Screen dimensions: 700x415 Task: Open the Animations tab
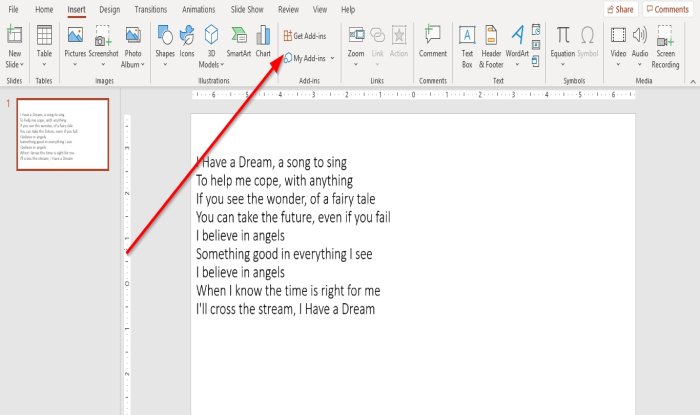point(199,9)
